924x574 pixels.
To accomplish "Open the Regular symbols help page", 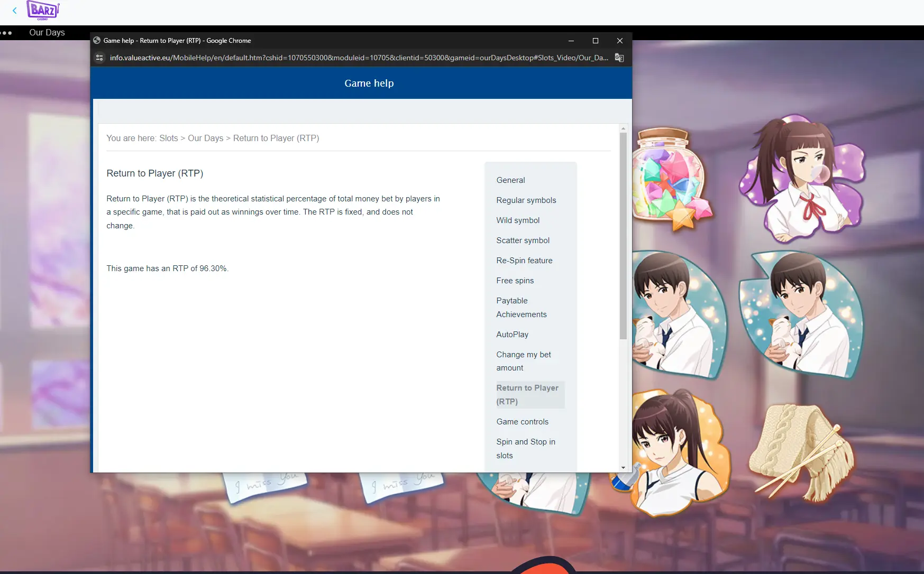I will 526,200.
